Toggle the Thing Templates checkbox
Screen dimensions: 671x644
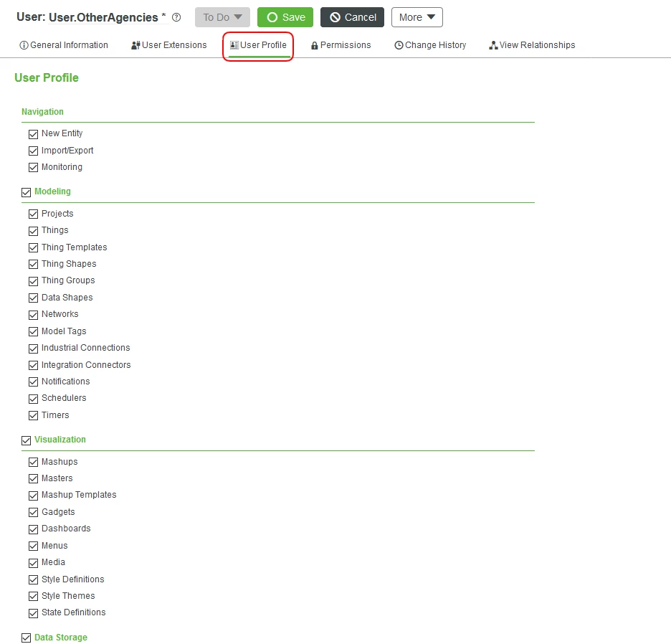(x=33, y=247)
